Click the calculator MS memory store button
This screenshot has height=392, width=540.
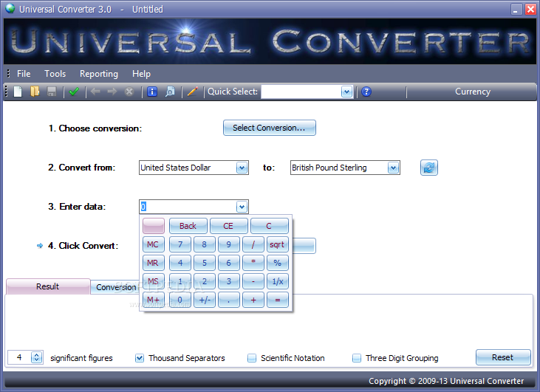pyautogui.click(x=153, y=281)
